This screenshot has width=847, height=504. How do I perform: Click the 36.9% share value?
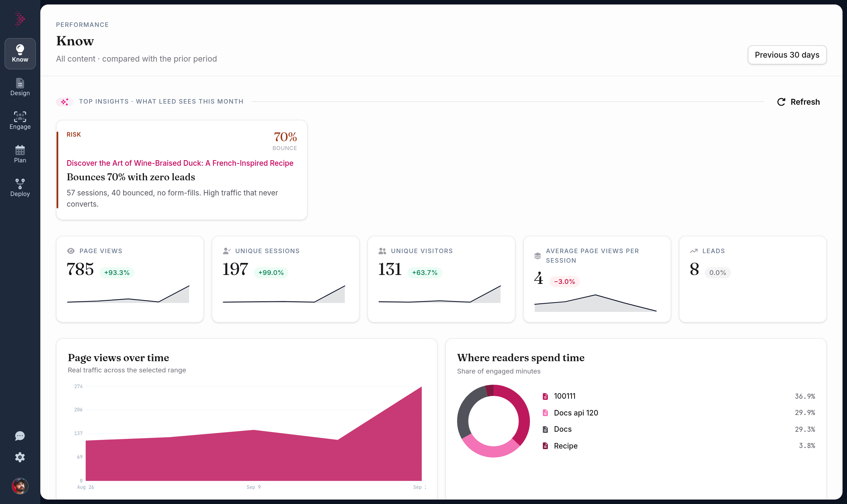(805, 396)
